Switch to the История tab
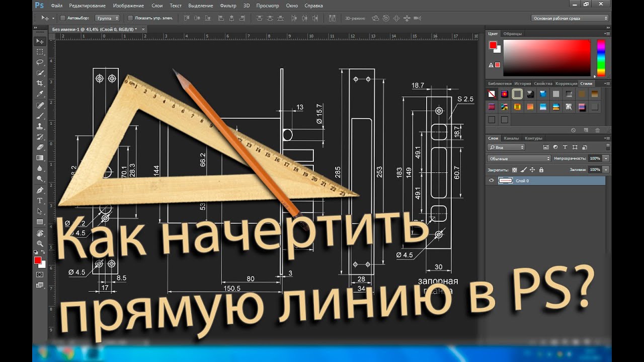This screenshot has width=644, height=362. point(523,83)
